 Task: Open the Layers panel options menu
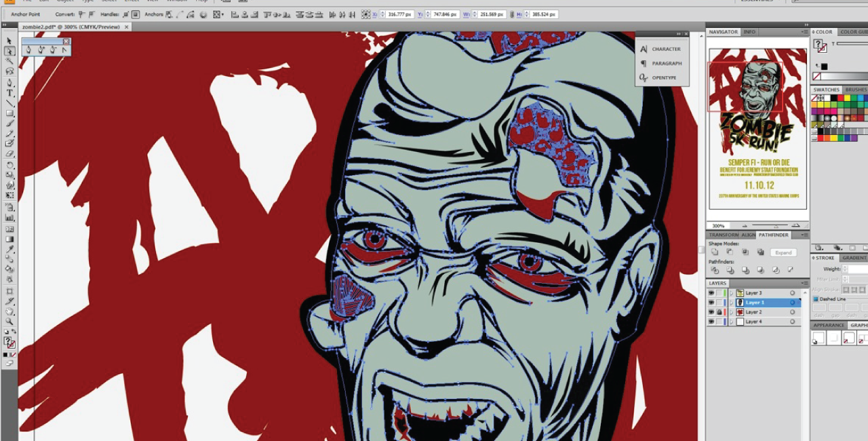tap(804, 283)
